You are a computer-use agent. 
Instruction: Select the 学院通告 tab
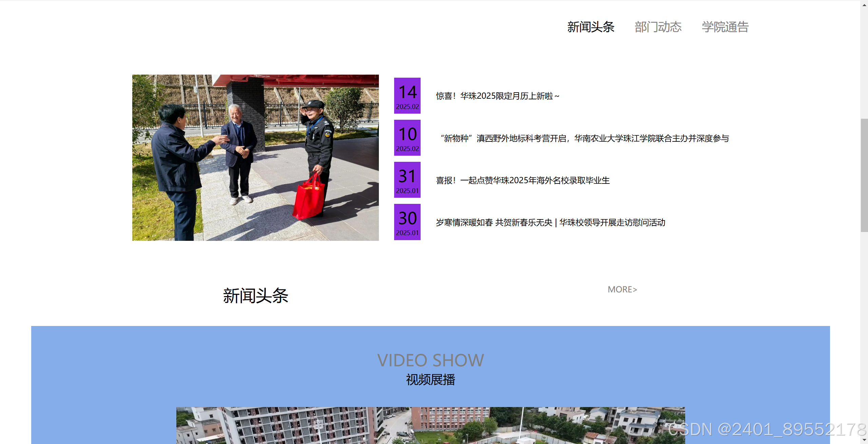pyautogui.click(x=725, y=27)
